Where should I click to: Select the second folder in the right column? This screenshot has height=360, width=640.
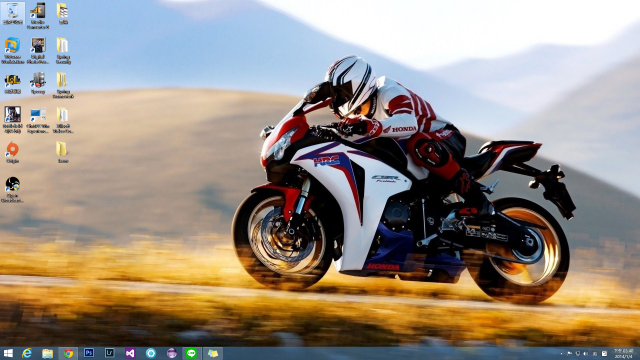[x=62, y=50]
